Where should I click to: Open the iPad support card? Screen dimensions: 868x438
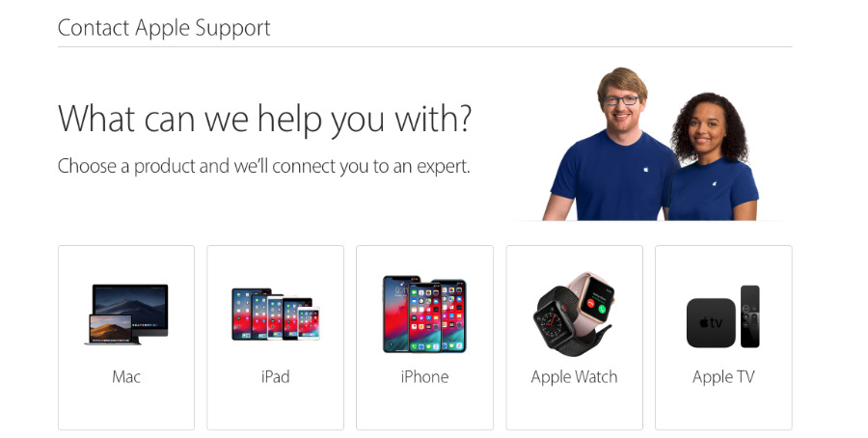pos(275,338)
